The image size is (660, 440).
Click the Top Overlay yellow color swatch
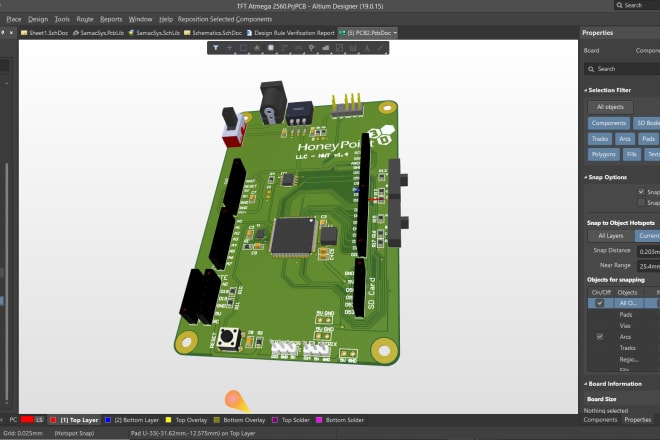point(168,420)
